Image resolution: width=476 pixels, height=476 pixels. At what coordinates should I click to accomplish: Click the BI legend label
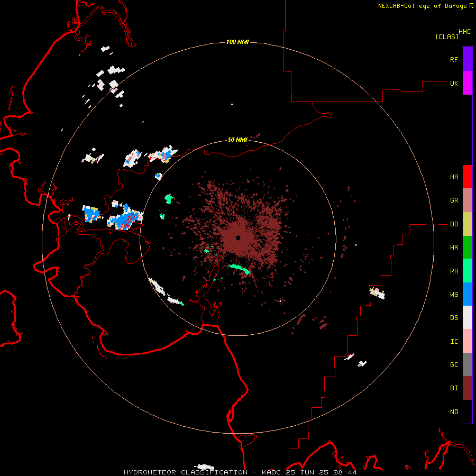coord(454,388)
